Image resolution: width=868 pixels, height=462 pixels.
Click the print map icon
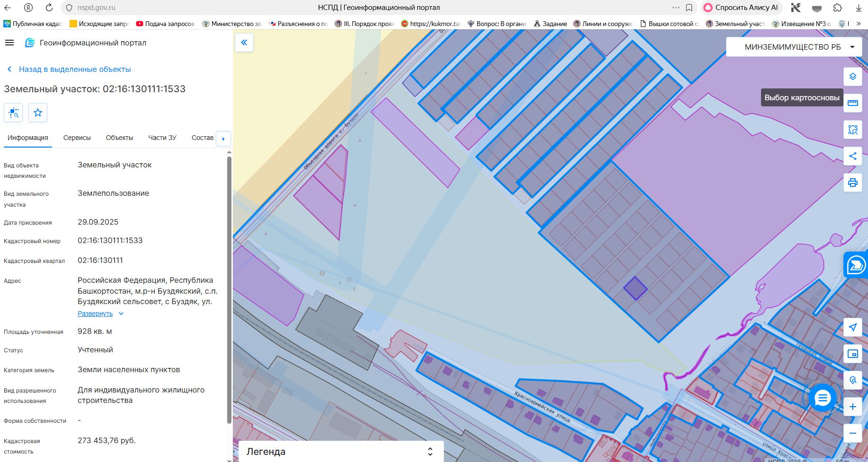852,183
